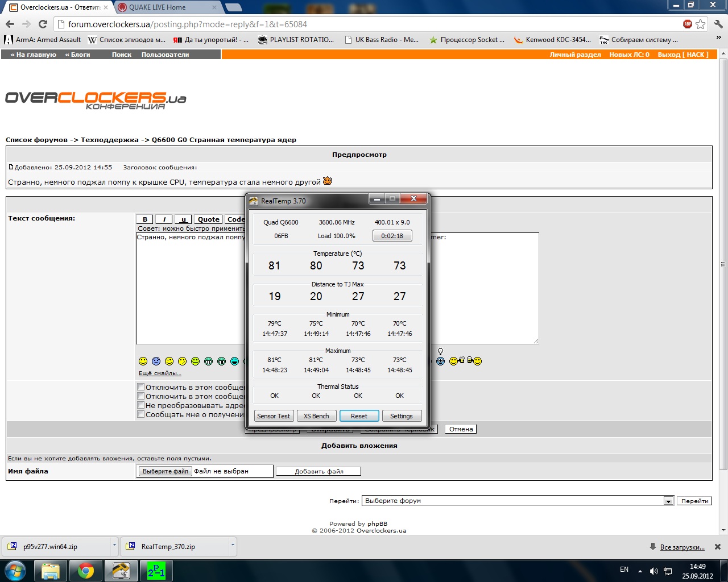Viewport: 728px width, 582px height.
Task: Open the RealTemp_370.zip download options arrow
Action: coord(233,545)
